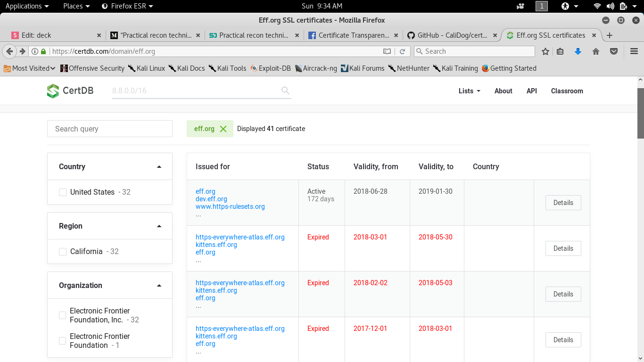Open Details for certificate valid from 2018-03-01
644x362 pixels.
tap(563, 248)
